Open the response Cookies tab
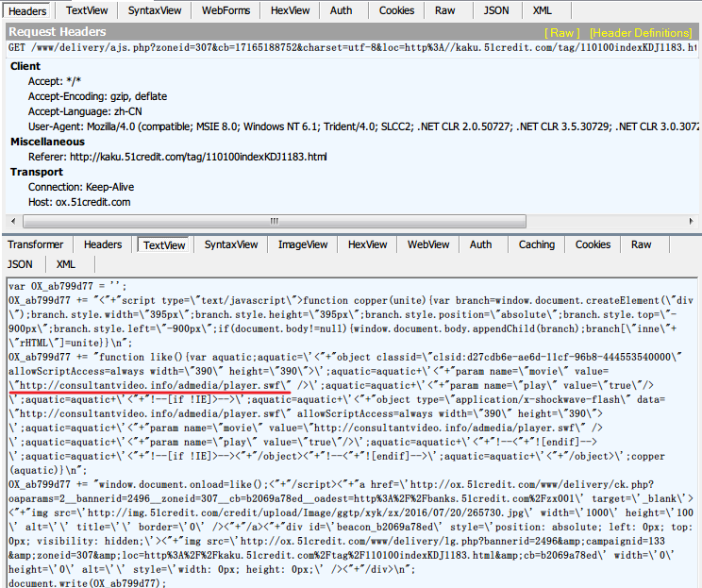This screenshot has width=702, height=588. point(593,244)
